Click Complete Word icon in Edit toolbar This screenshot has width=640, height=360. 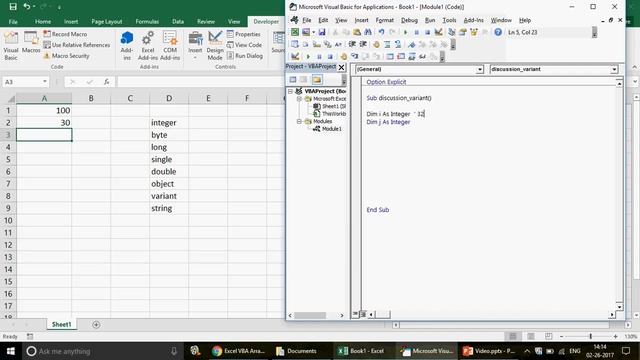[x=338, y=44]
